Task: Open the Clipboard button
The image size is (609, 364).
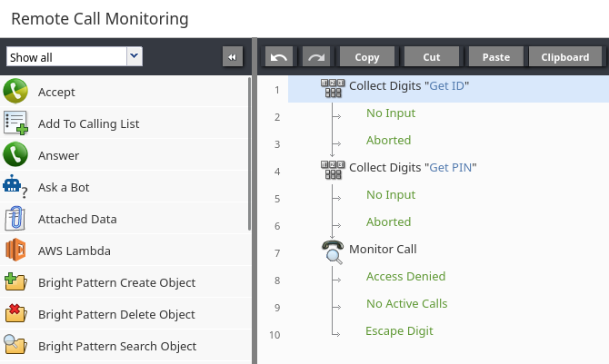Action: pyautogui.click(x=565, y=57)
